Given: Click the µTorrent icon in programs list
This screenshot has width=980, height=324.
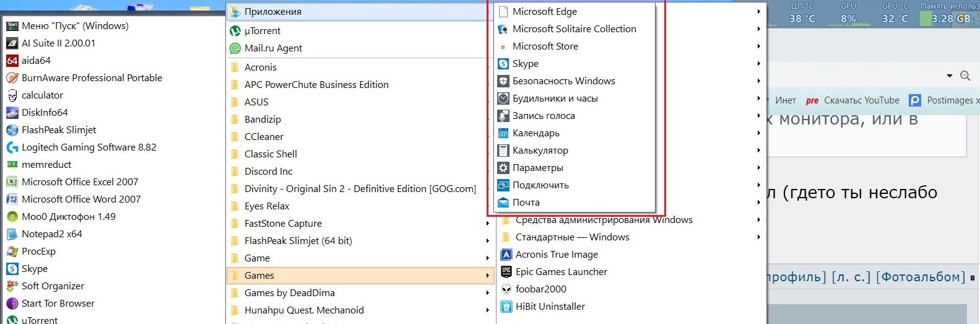Looking at the screenshot, I should [x=235, y=31].
